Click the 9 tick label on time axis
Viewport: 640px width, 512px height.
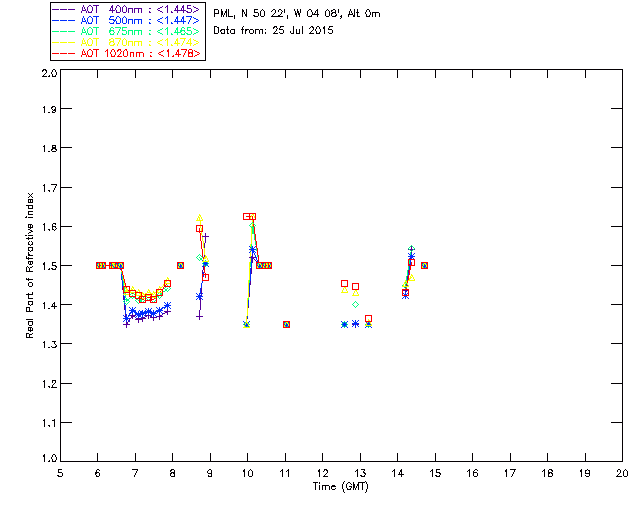210,473
